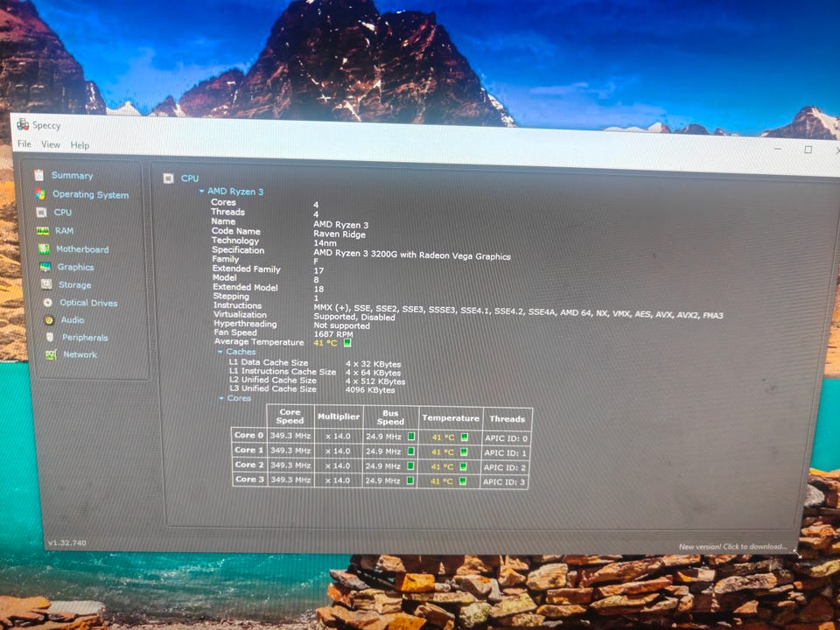840x630 pixels.
Task: Click '4 x 512 KBytes' L2 cache value
Action: click(x=375, y=381)
